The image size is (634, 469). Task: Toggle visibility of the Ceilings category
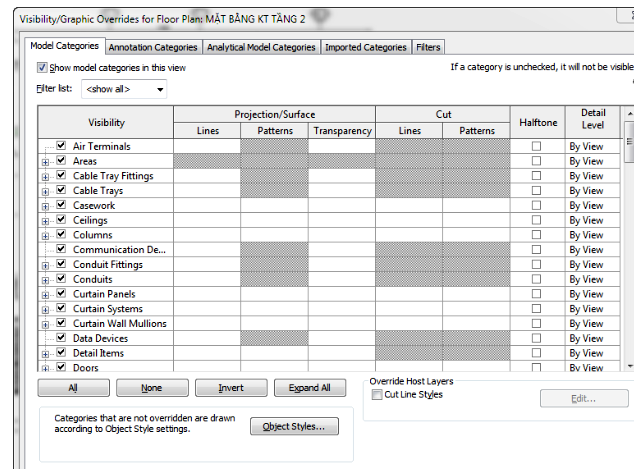tap(61, 220)
